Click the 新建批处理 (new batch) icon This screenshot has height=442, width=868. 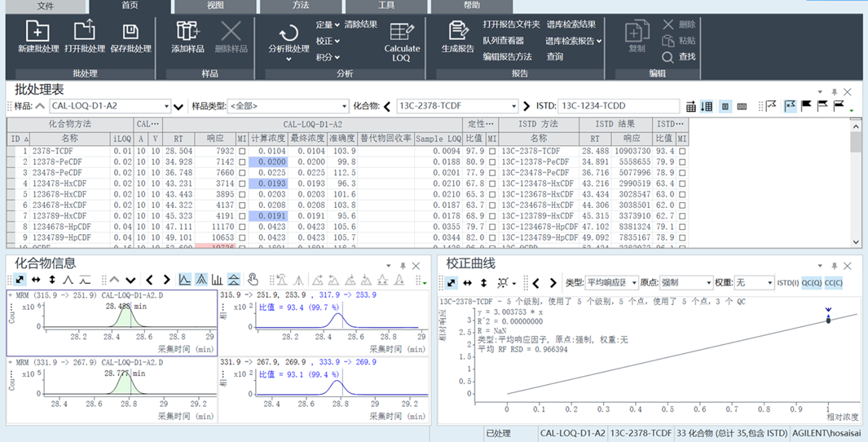pyautogui.click(x=37, y=30)
